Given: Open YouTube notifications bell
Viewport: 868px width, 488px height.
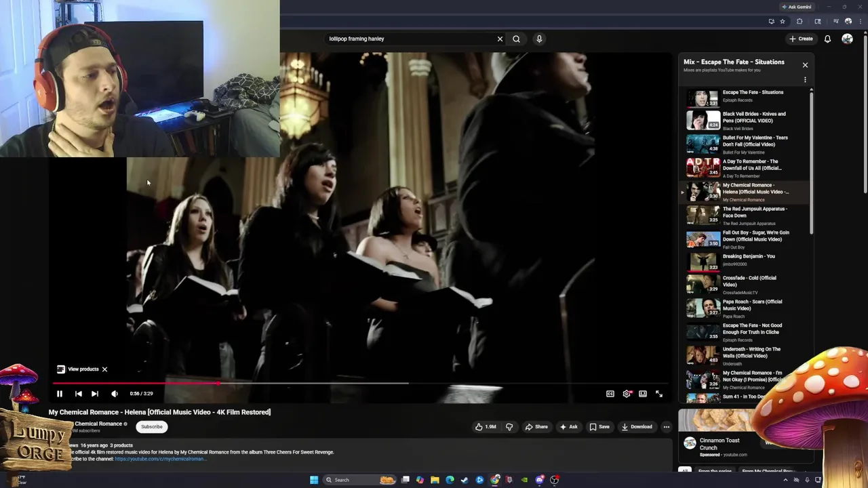Looking at the screenshot, I should (x=827, y=39).
